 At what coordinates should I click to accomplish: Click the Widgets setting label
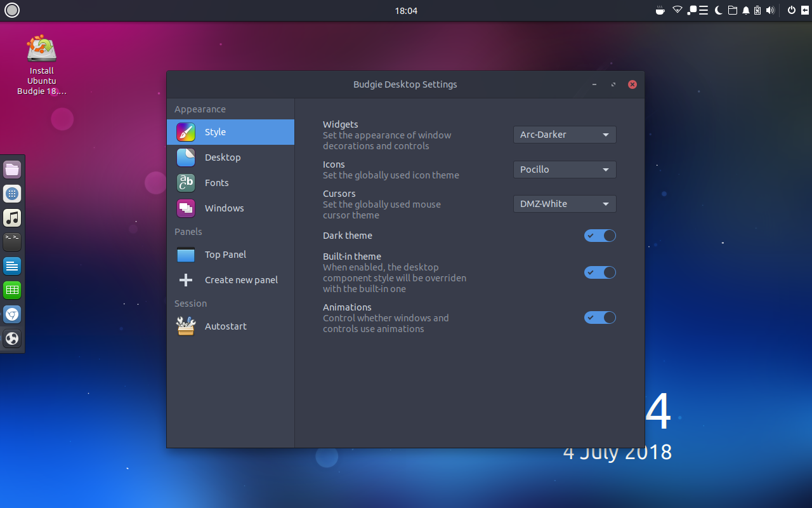pos(341,124)
